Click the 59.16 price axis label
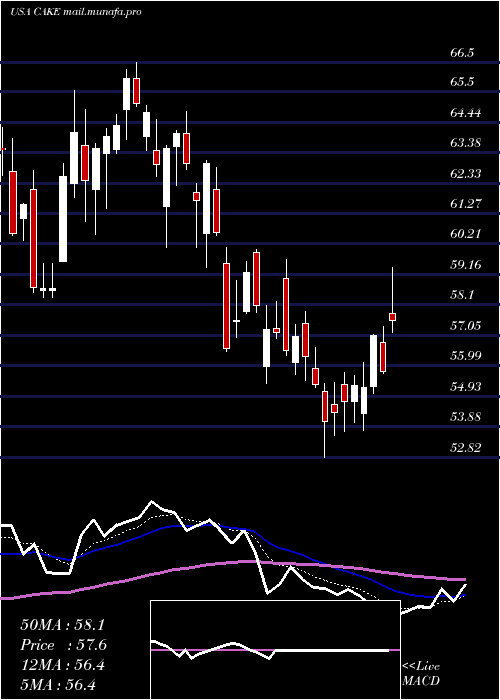The width and height of the screenshot is (500, 700). 466,265
